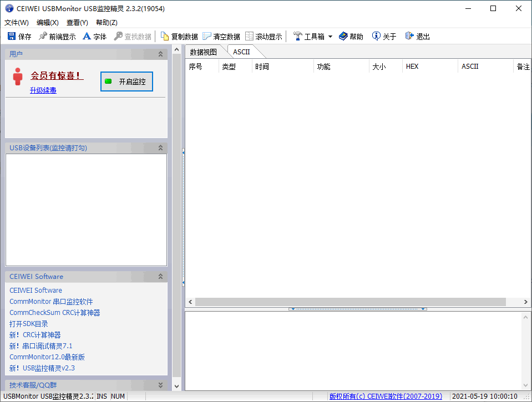Clear data with 清空数据 icon
532x402 pixels.
click(206, 36)
